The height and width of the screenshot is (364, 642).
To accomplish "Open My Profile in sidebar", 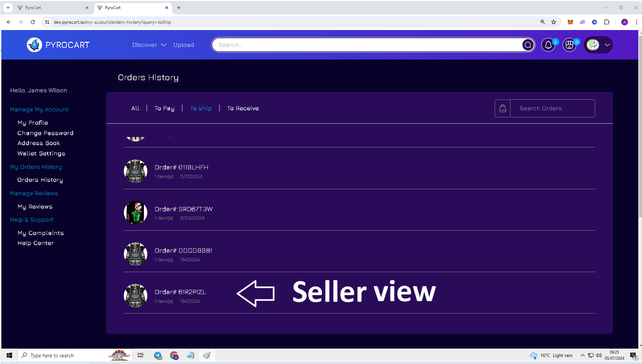I will [x=33, y=122].
